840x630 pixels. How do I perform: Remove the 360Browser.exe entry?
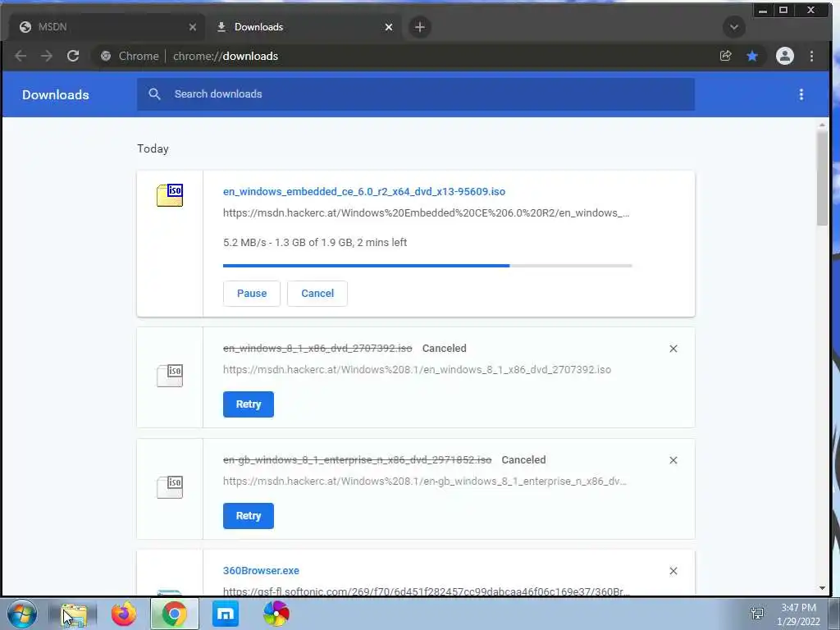[x=673, y=571]
